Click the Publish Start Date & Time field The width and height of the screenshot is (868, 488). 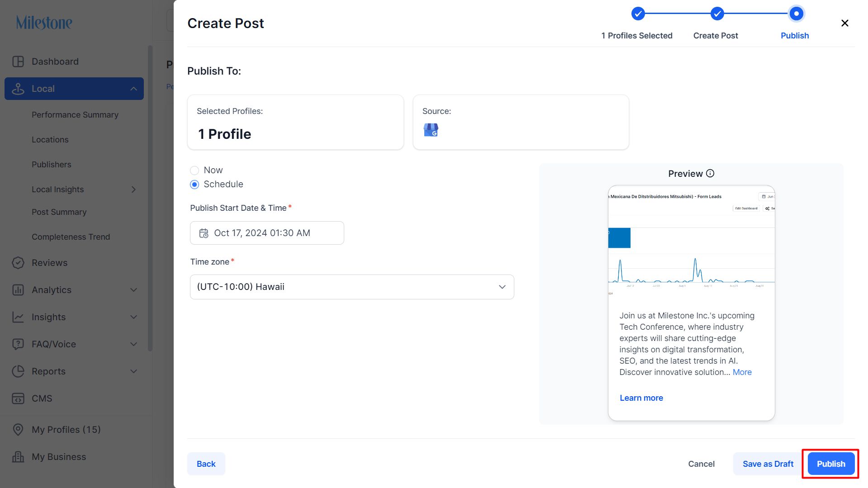coord(267,233)
